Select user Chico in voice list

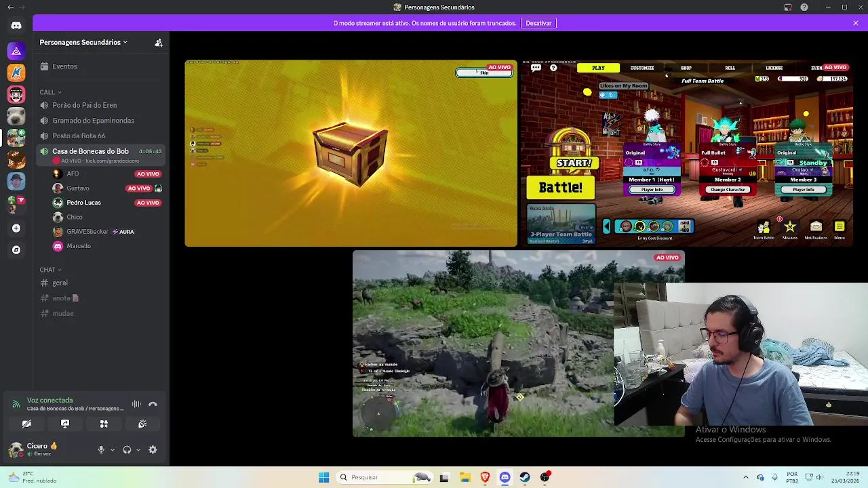[x=107, y=218]
